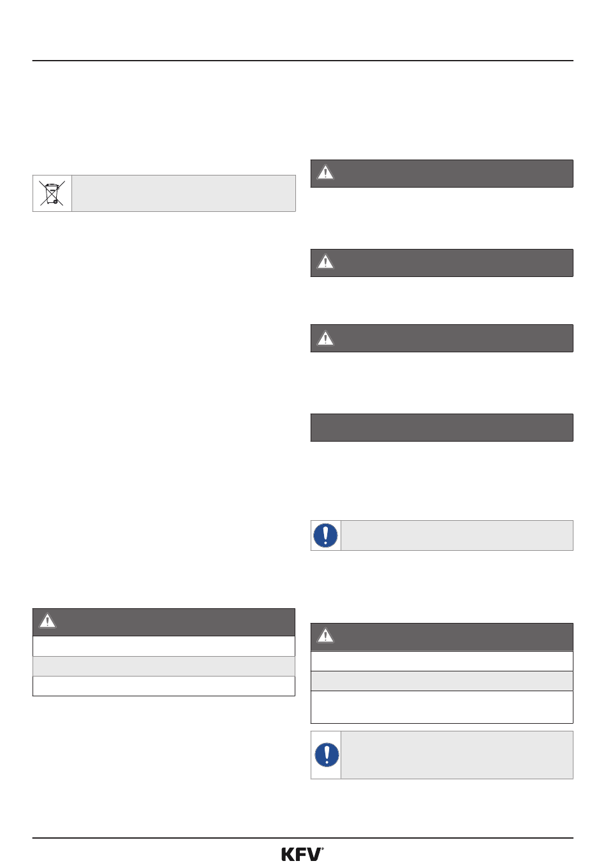Click the KFV logo in the footer
The width and height of the screenshot is (606, 868).
coord(302,854)
